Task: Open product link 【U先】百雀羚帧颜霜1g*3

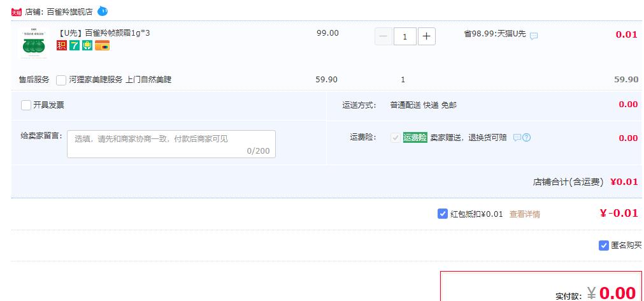Action: pos(103,33)
